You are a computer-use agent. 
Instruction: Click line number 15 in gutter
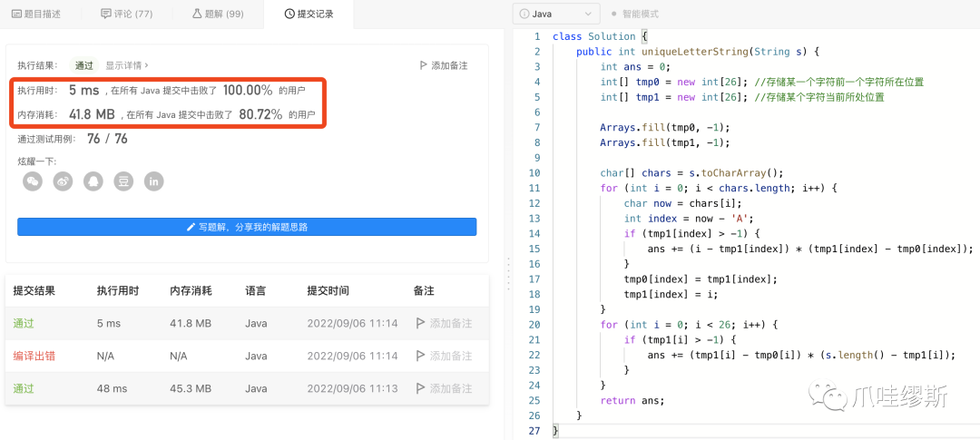(534, 249)
